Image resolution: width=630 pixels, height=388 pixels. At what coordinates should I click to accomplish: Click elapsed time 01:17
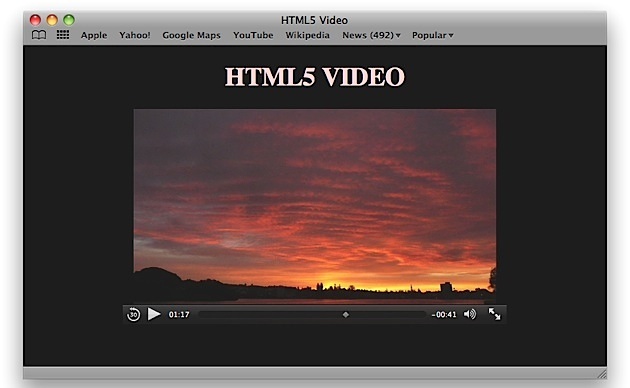coord(179,314)
